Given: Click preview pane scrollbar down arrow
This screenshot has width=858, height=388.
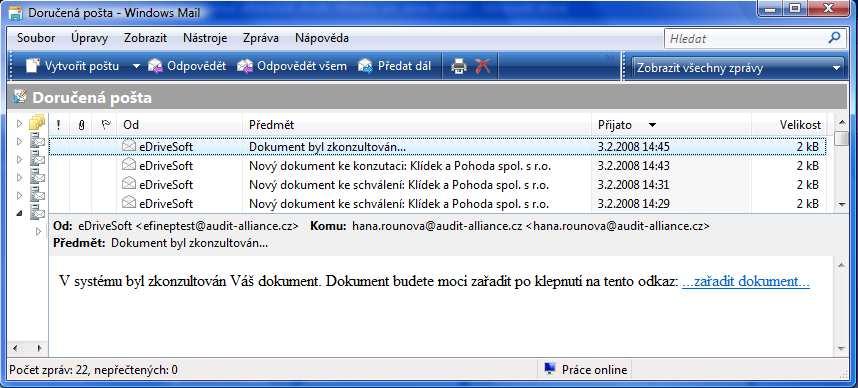Looking at the screenshot, I should (842, 349).
